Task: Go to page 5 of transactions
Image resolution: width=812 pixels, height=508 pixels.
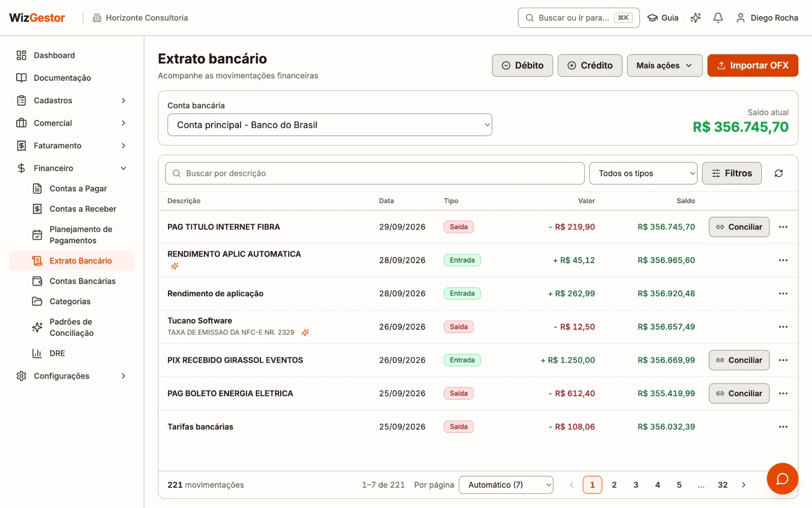Action: [679, 485]
